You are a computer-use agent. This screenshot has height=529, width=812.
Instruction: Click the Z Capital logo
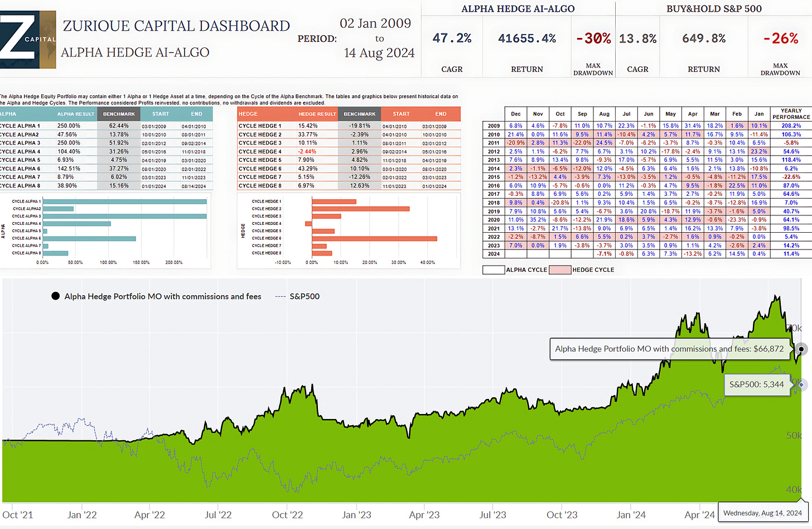28,40
